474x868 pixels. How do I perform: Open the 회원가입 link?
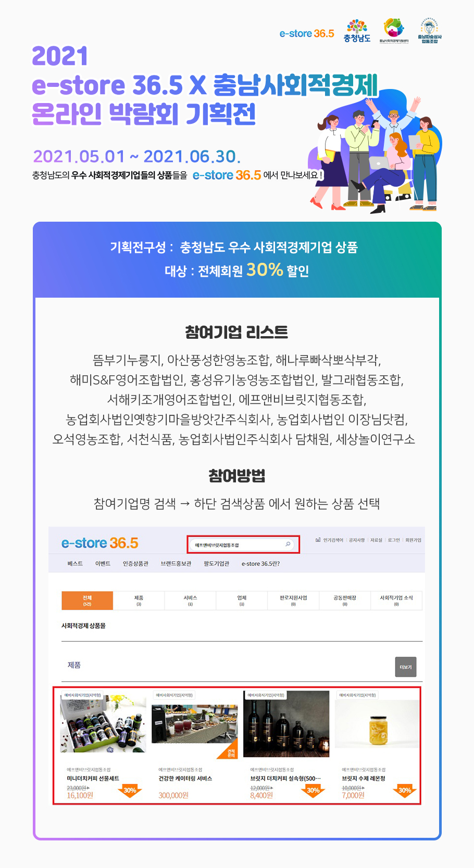click(x=413, y=540)
